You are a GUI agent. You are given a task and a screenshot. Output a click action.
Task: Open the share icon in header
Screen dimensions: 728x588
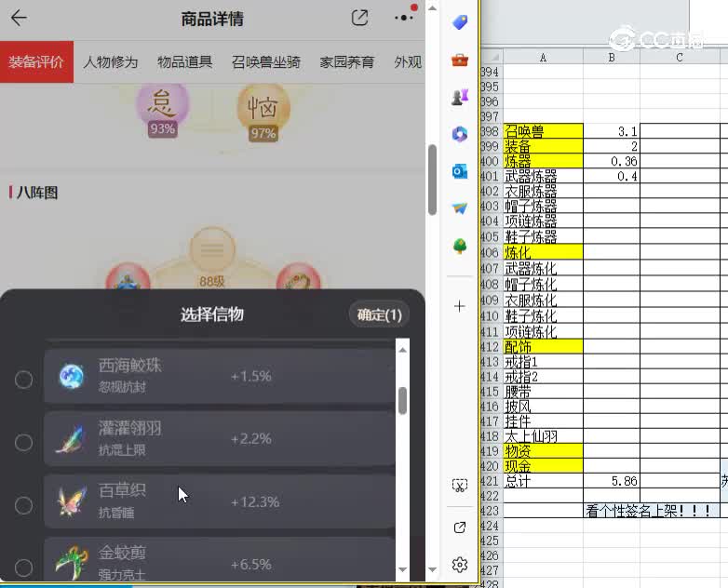point(360,18)
